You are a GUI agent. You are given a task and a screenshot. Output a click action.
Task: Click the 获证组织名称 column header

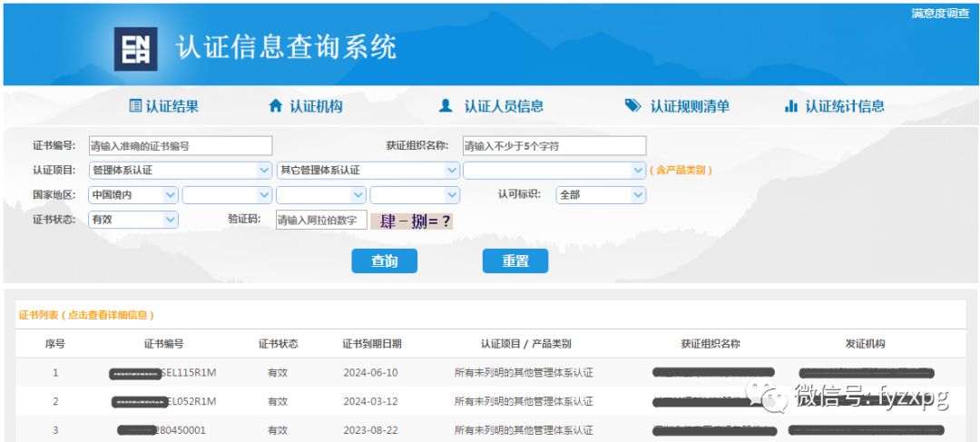(x=710, y=344)
